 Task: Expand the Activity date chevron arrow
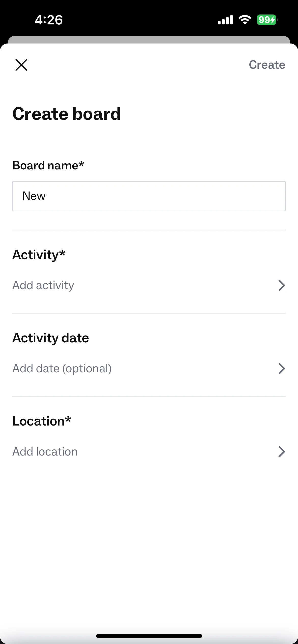281,369
